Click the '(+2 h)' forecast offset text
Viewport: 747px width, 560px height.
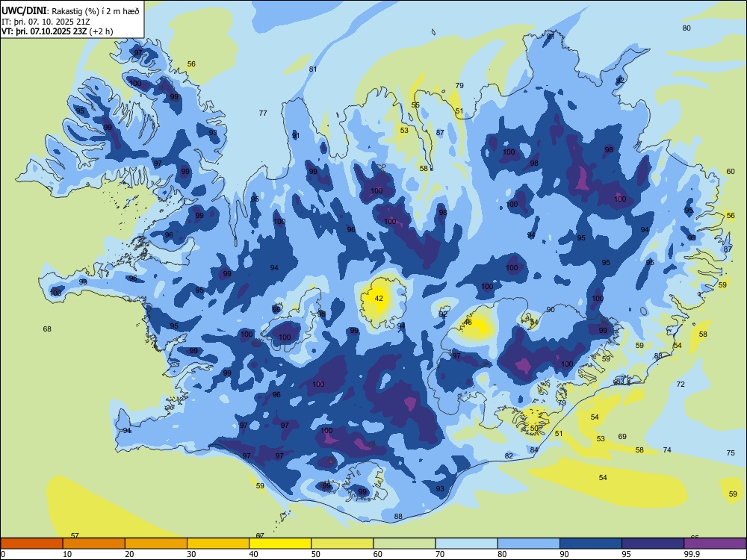[x=102, y=31]
